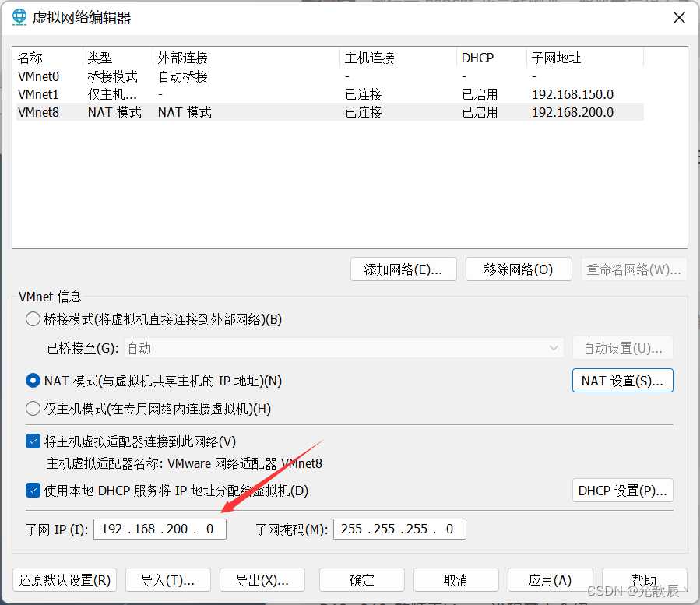The width and height of the screenshot is (700, 605).
Task: Click the 取消 button
Action: [456, 580]
